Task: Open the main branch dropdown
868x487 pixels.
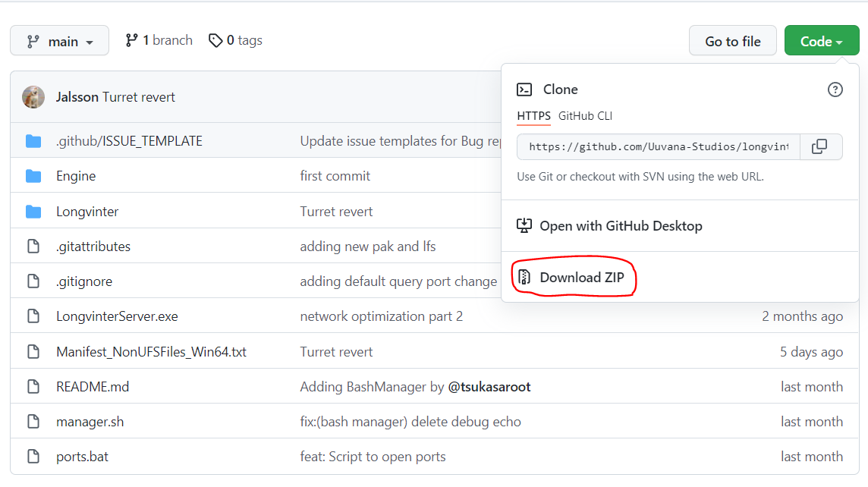Action: tap(59, 40)
